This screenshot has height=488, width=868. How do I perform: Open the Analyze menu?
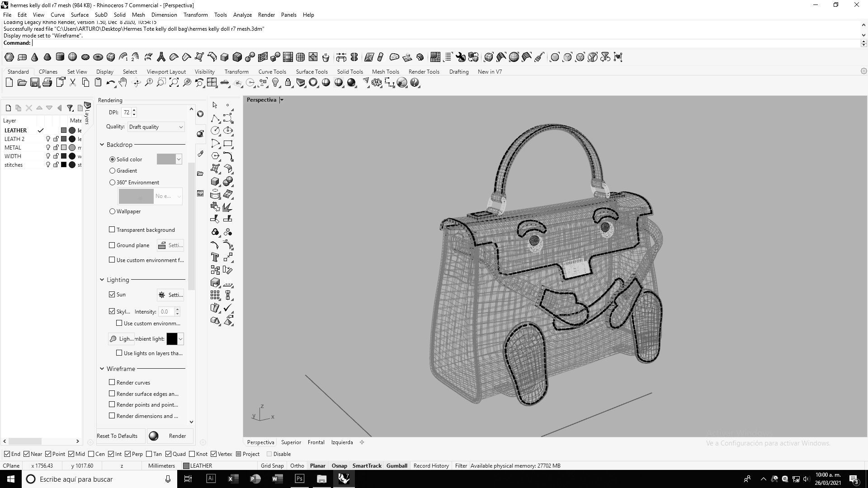(242, 15)
